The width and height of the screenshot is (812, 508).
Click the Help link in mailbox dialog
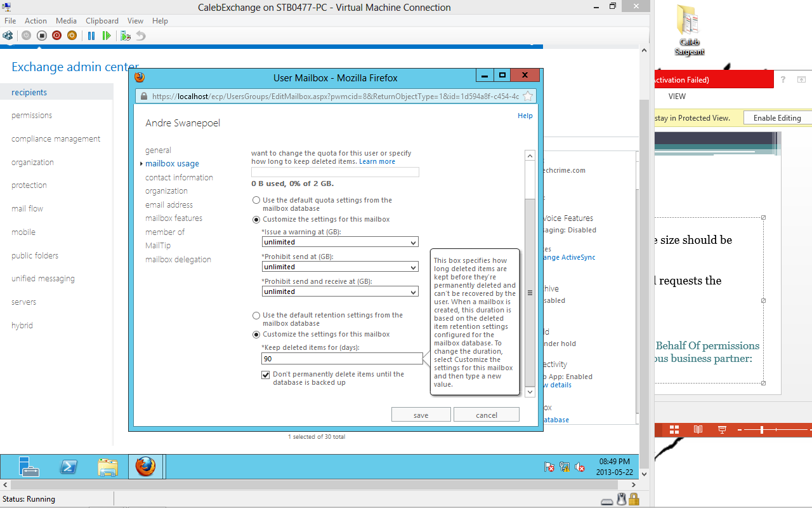(x=525, y=116)
